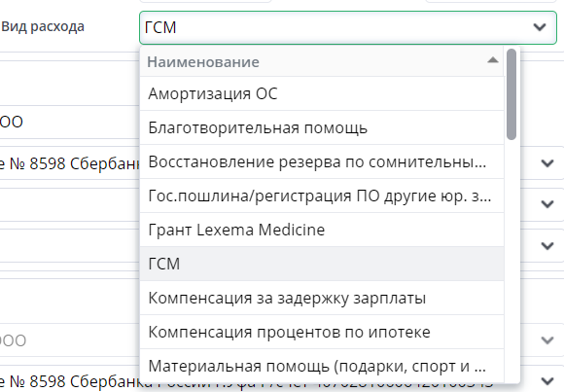Image resolution: width=564 pixels, height=392 pixels.
Task: Select Восстановление резерва по сомнительны… item
Action: click(322, 161)
